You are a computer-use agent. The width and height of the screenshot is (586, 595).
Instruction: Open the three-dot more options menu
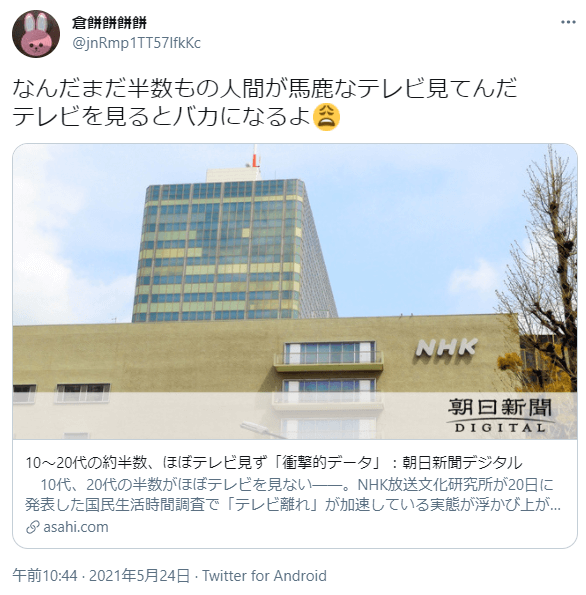click(x=568, y=22)
